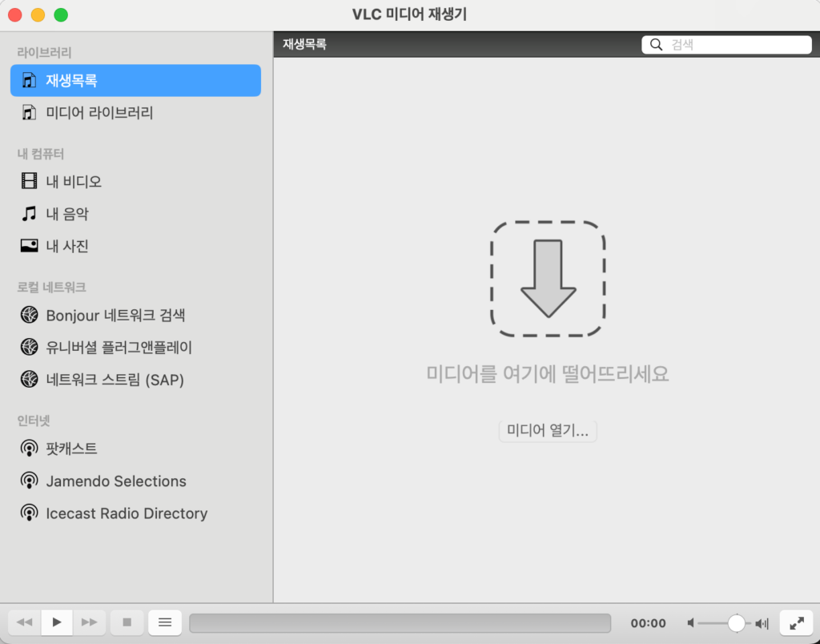Click the globe icon beside 유니버설 플러그앤플레이

(30, 347)
